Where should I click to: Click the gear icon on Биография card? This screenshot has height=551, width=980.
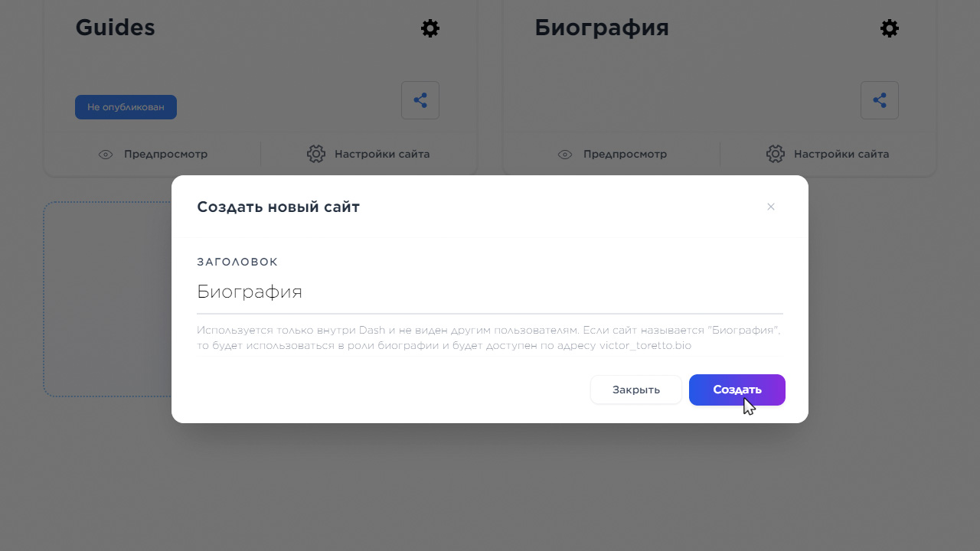[x=890, y=28]
